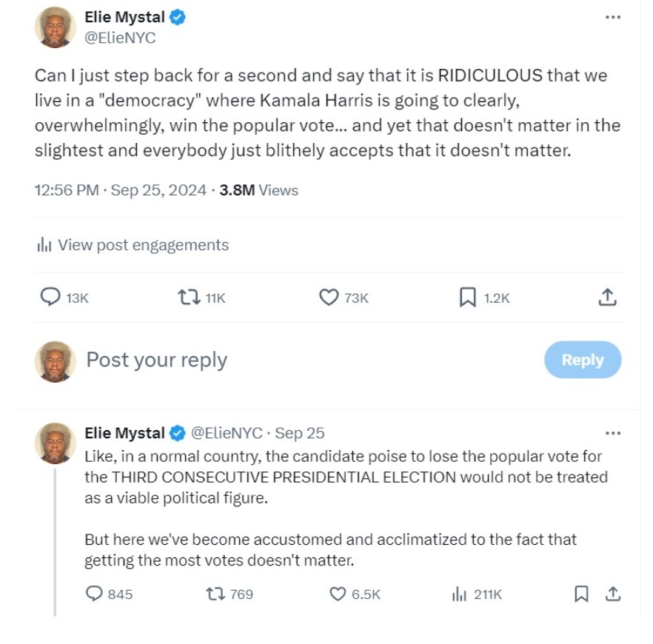Bookmark the thread reply post
This screenshot has width=653, height=644.
582,594
